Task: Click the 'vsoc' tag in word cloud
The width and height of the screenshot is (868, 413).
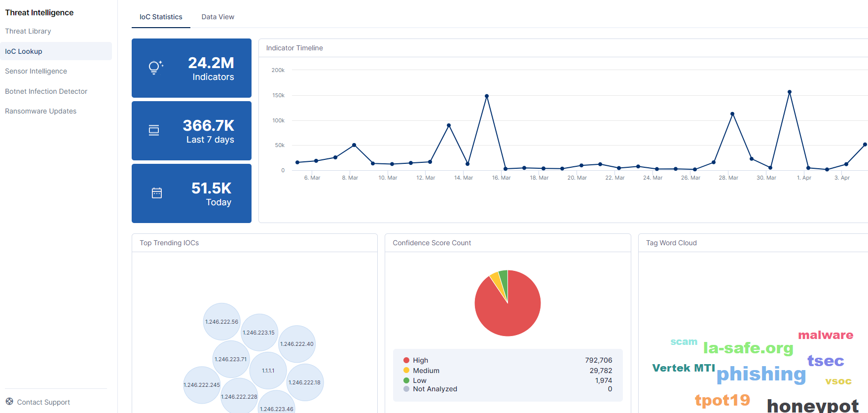Action: point(838,381)
